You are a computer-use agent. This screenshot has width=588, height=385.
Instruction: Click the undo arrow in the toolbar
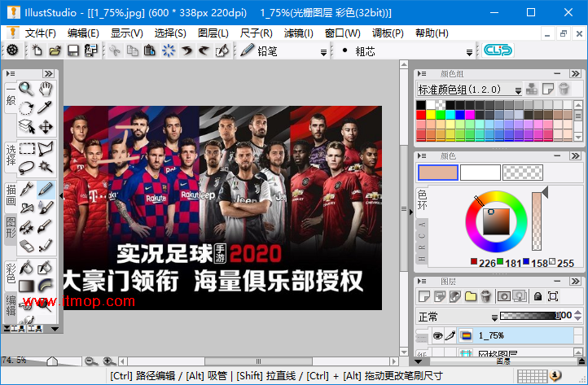click(186, 50)
